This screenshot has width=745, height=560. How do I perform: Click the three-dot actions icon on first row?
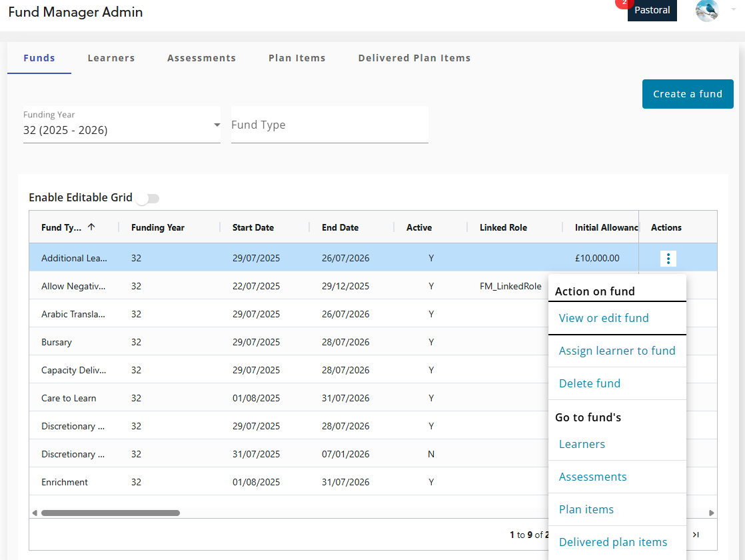(x=668, y=259)
